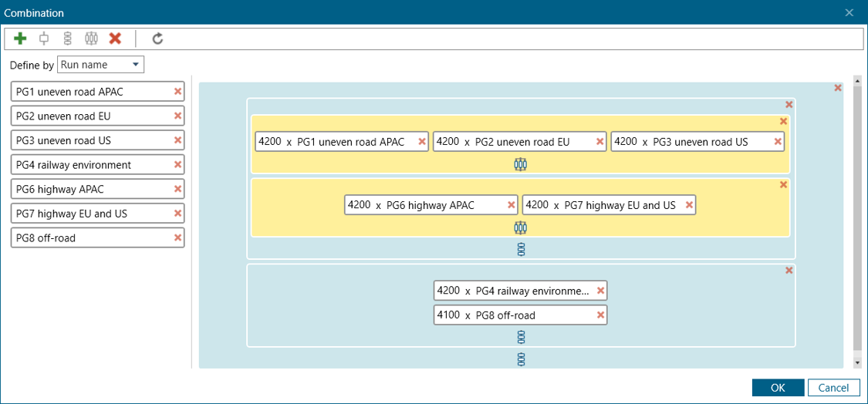Open the Define by dropdown
This screenshot has height=404, width=868.
[100, 65]
